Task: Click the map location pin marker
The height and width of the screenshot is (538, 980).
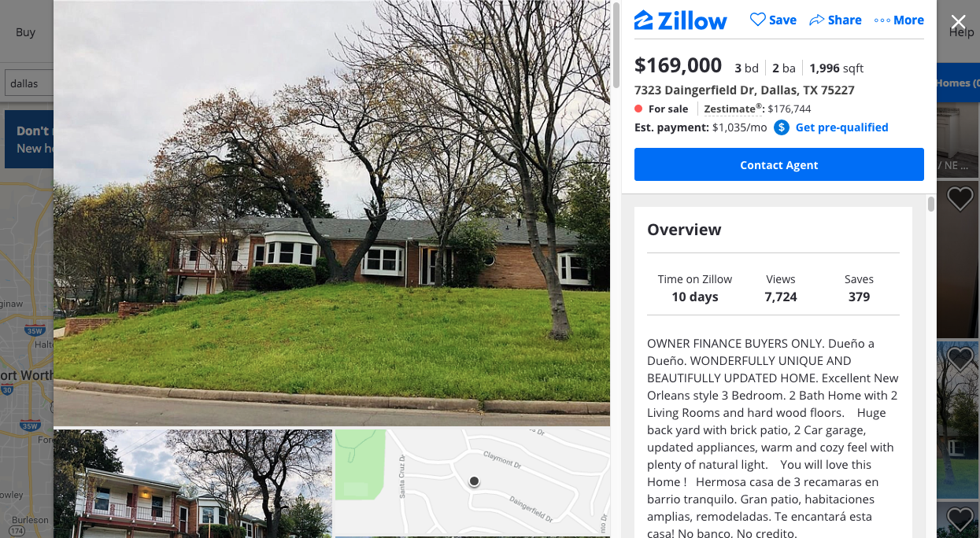Action: click(x=474, y=481)
